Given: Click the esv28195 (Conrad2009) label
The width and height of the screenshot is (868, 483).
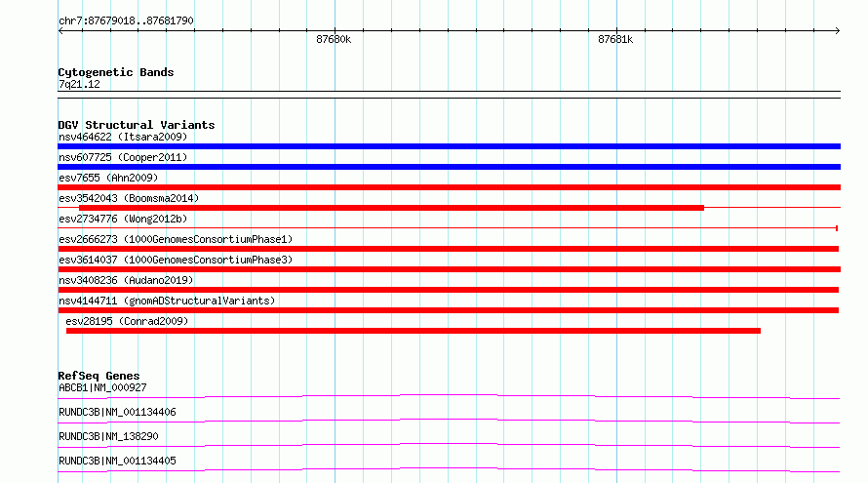Looking at the screenshot, I should 127,321.
